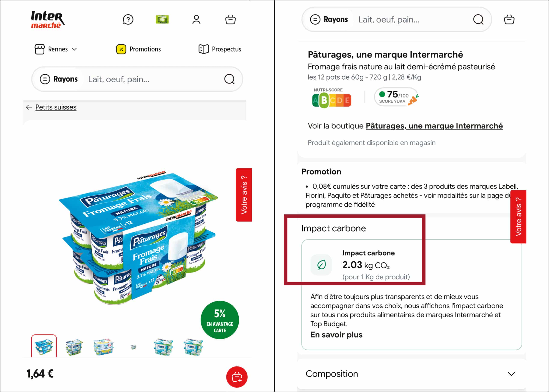Click the Intermarché logo
The image size is (549, 392).
(48, 20)
